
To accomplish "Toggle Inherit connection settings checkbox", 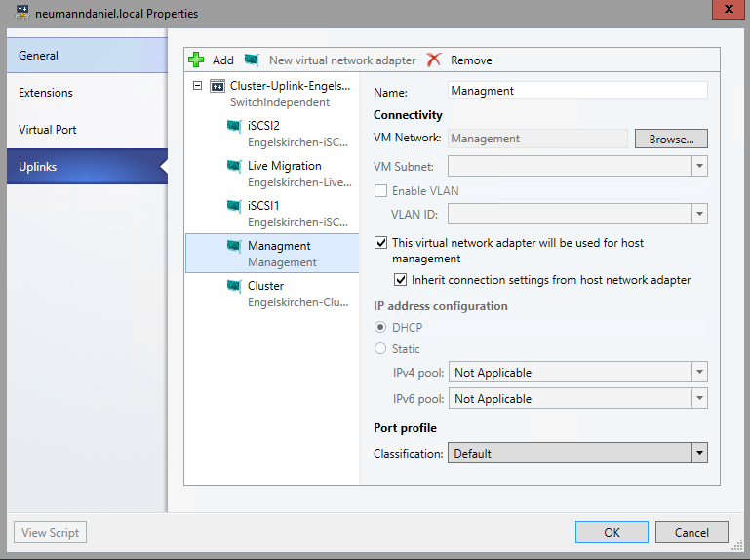I will pyautogui.click(x=401, y=280).
